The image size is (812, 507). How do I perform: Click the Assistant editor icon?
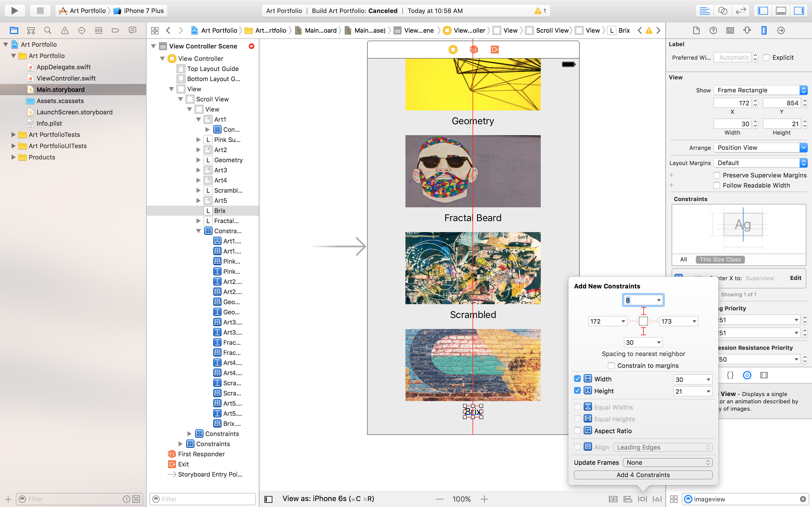point(723,10)
